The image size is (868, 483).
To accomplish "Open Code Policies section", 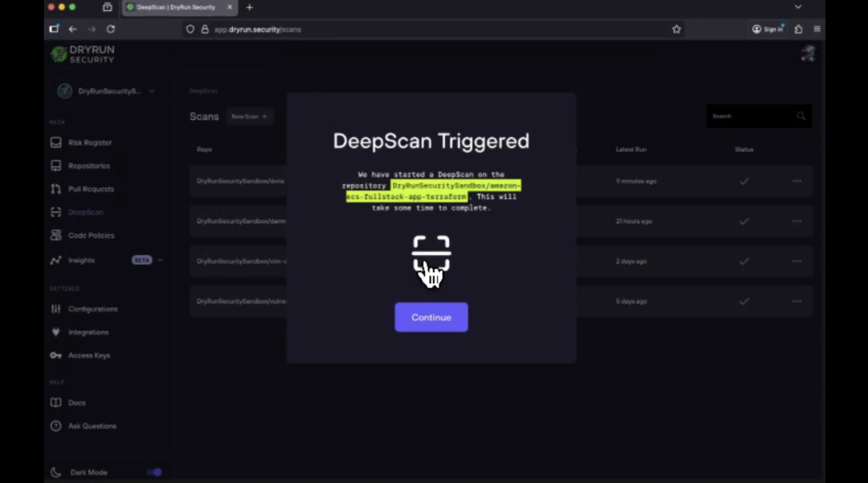I will pos(91,235).
